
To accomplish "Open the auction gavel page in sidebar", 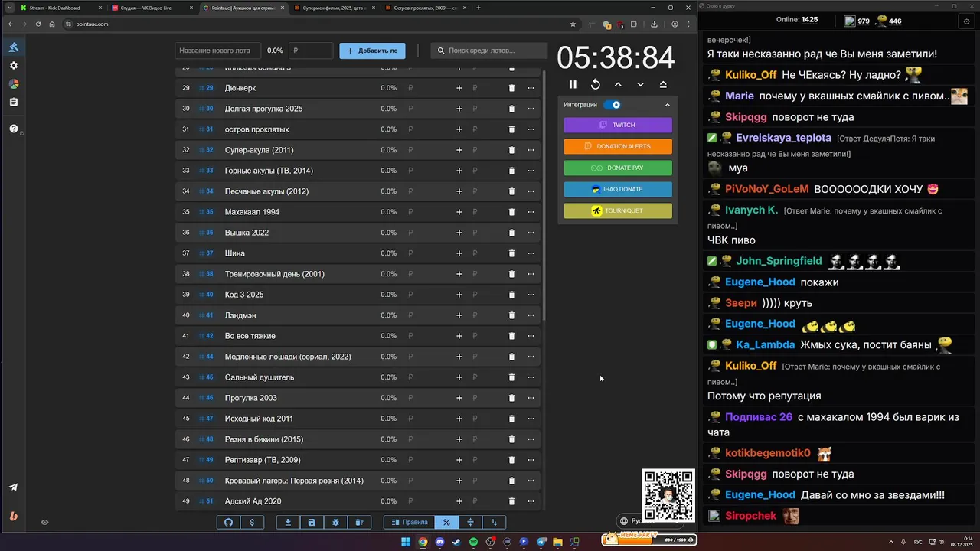I will click(14, 47).
